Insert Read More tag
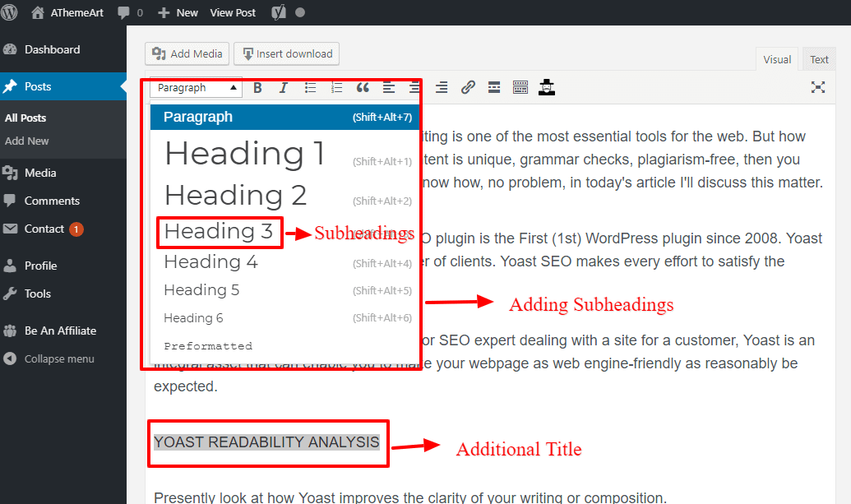The image size is (851, 504). pyautogui.click(x=494, y=88)
